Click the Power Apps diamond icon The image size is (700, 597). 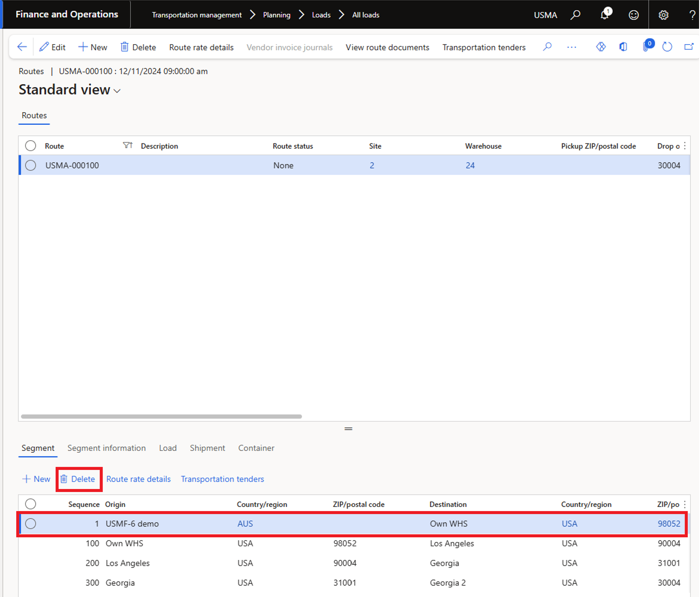[x=601, y=47]
